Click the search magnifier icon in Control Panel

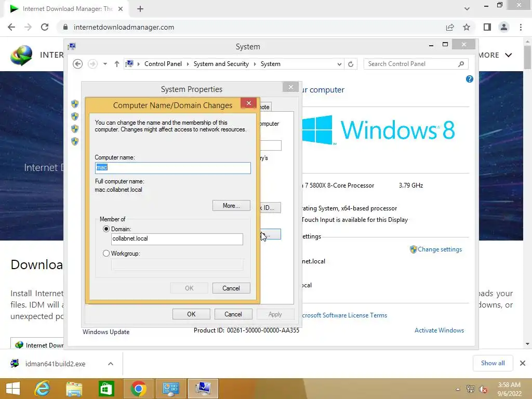[x=461, y=64]
